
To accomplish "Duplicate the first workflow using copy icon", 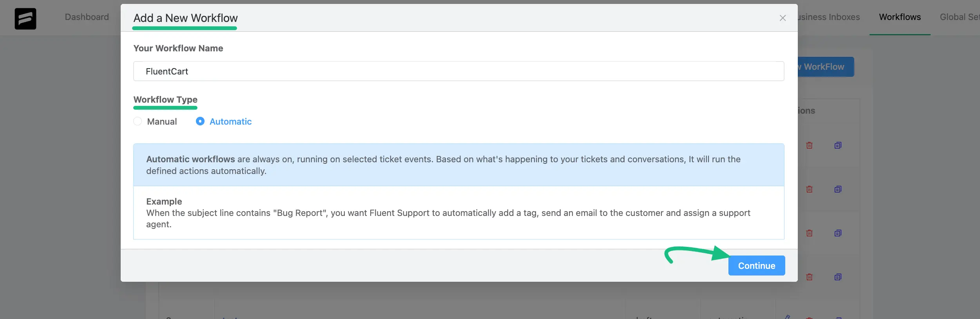I will coord(838,145).
